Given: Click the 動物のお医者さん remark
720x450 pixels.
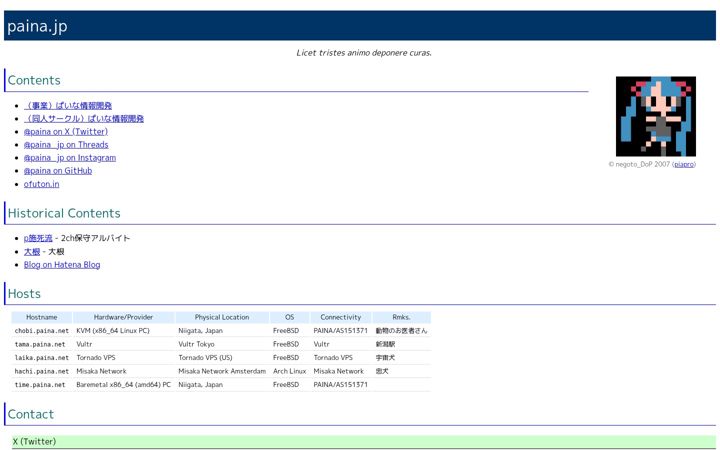Looking at the screenshot, I should pyautogui.click(x=401, y=331).
